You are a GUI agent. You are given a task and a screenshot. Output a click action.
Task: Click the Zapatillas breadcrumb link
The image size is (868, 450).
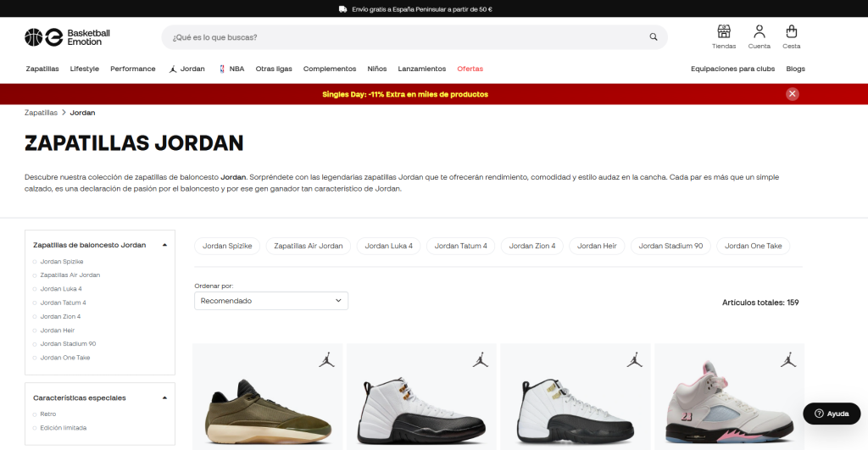41,112
